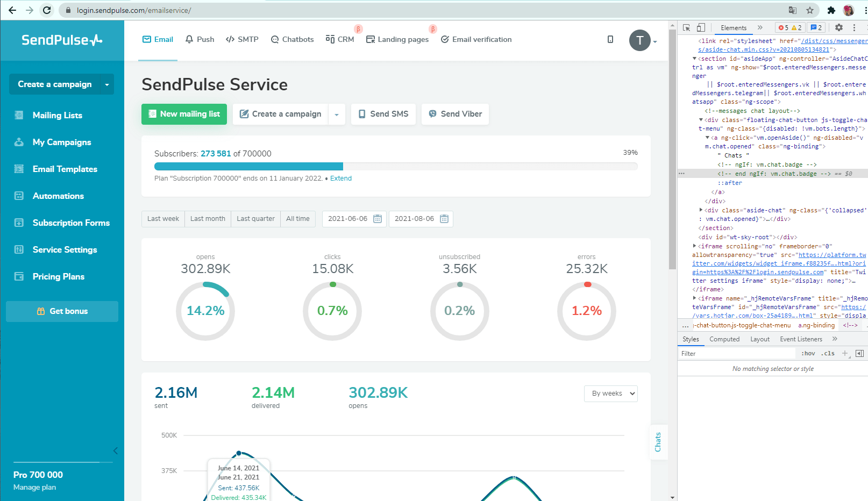Toggle the DevTools device toolbar icon
This screenshot has width=868, height=501.
[701, 27]
